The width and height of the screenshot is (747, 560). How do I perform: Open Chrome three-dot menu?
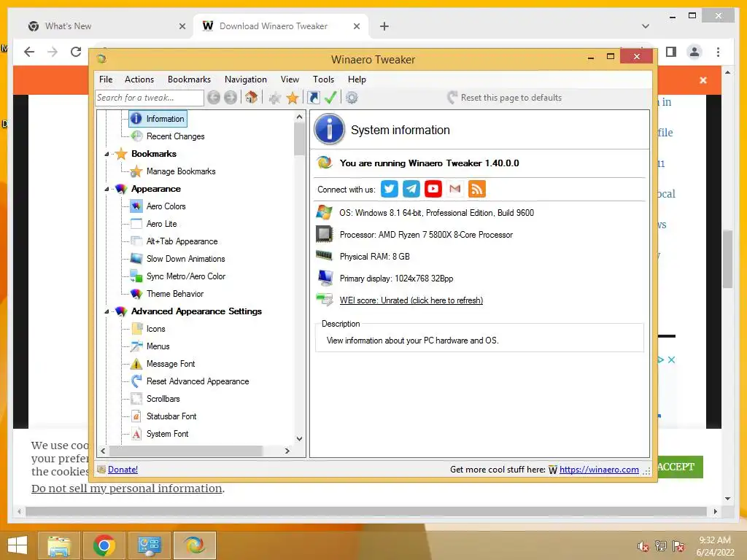[x=718, y=52]
